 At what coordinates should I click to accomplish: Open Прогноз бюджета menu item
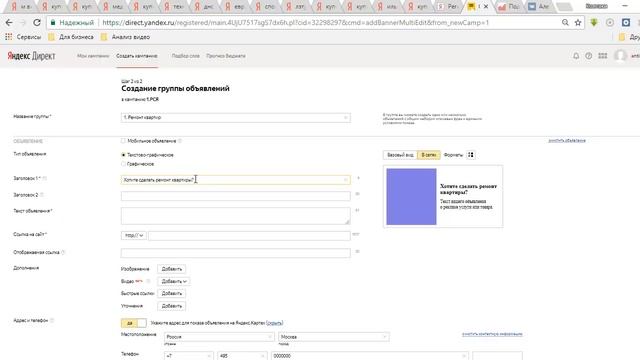(x=226, y=56)
